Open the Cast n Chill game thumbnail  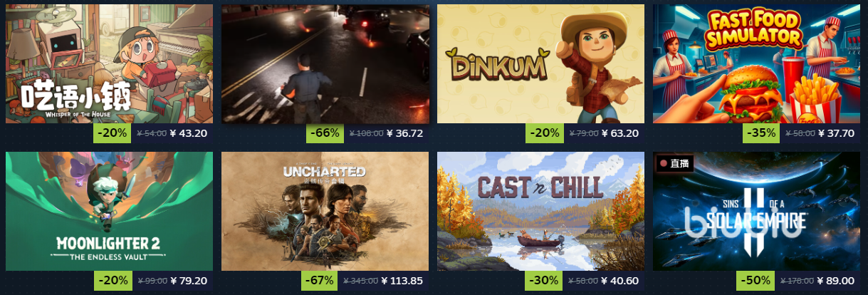(540, 211)
